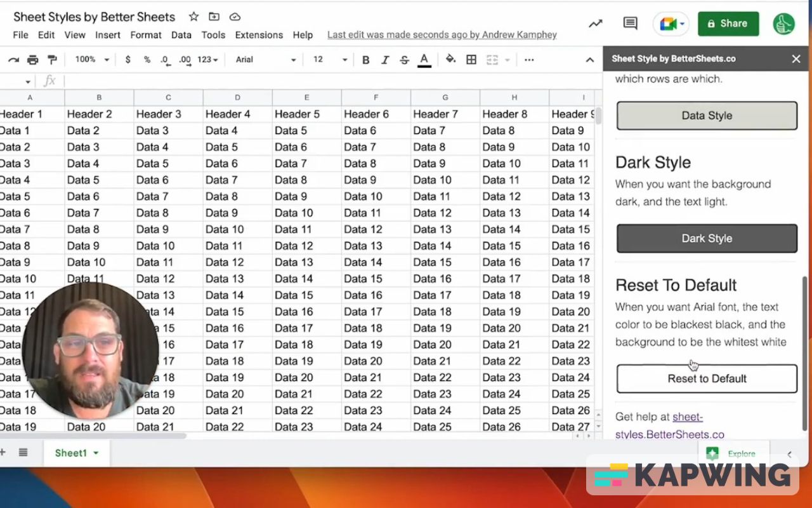This screenshot has width=812, height=508.
Task: Close the Sheet Style sidebar
Action: 796,58
